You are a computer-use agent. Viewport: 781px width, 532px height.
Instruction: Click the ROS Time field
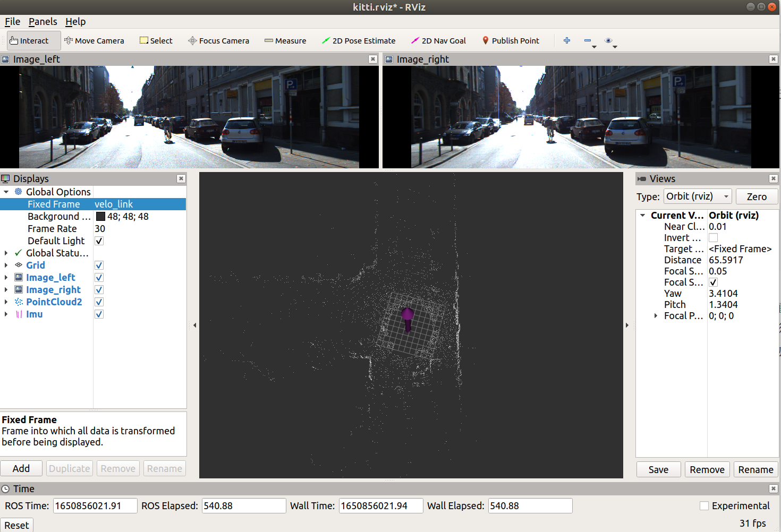[95, 506]
